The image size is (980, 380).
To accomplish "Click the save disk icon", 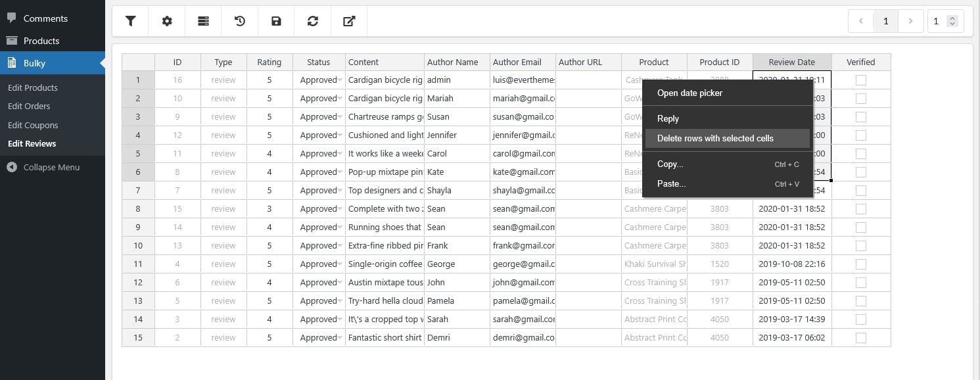I will coord(276,21).
